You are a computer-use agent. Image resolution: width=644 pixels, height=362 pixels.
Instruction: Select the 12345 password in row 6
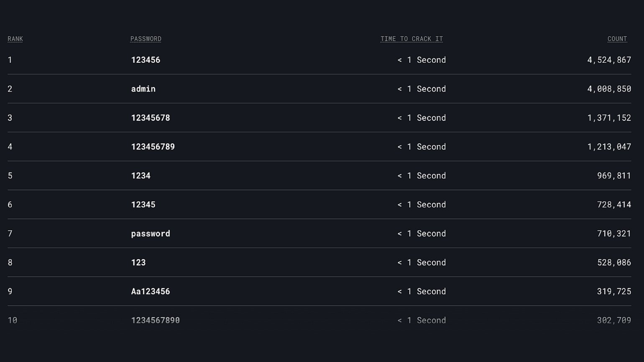(x=143, y=204)
